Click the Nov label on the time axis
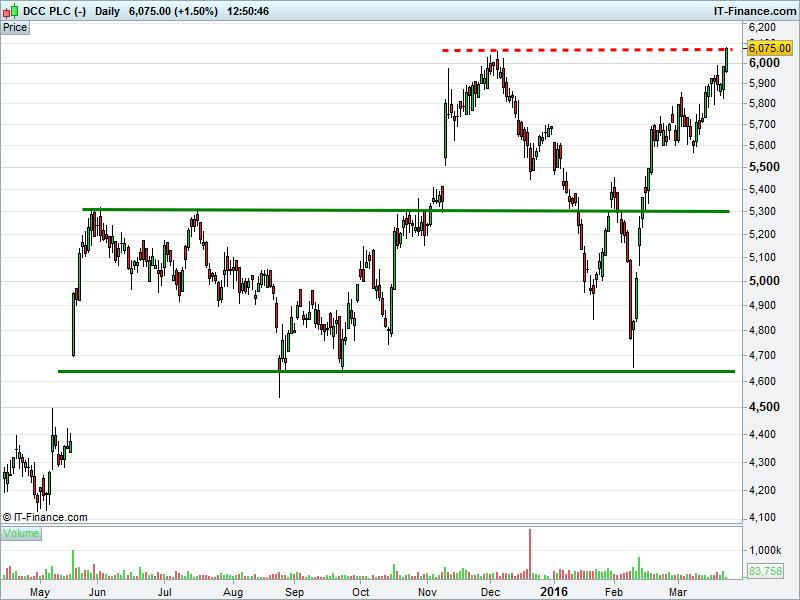800x600 pixels. pos(427,592)
